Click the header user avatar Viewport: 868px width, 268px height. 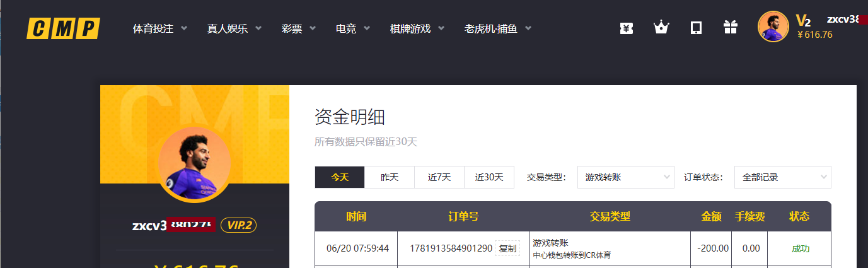click(x=773, y=27)
